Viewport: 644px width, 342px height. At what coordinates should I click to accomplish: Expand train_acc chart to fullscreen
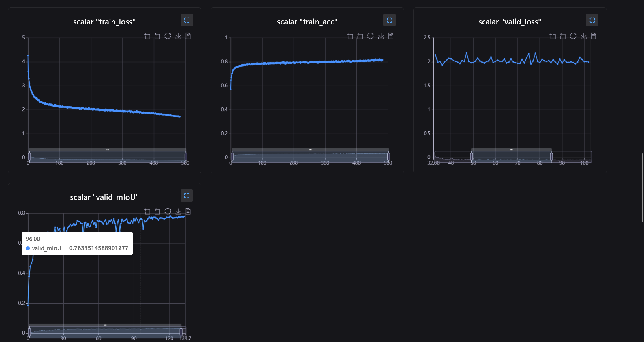(x=389, y=20)
